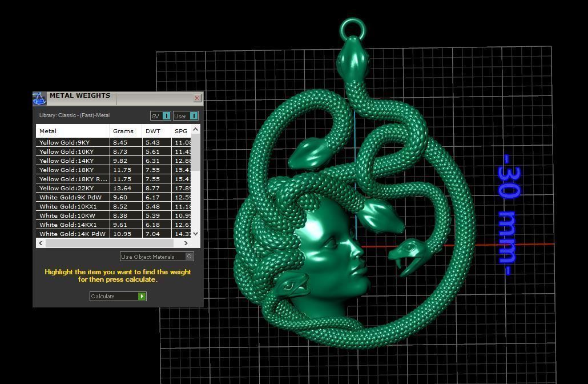Click the vertical scrollbar thumb of table
This screenshot has height=384, width=588.
(x=195, y=153)
